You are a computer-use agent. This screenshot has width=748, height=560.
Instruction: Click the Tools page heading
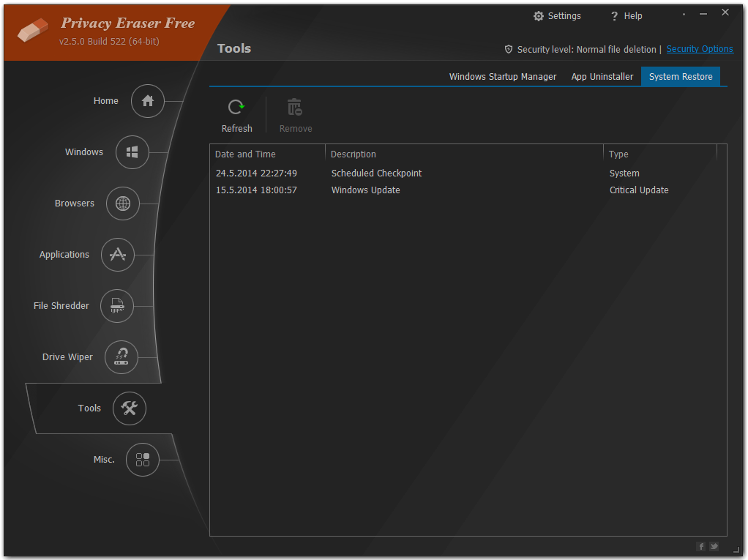(233, 48)
